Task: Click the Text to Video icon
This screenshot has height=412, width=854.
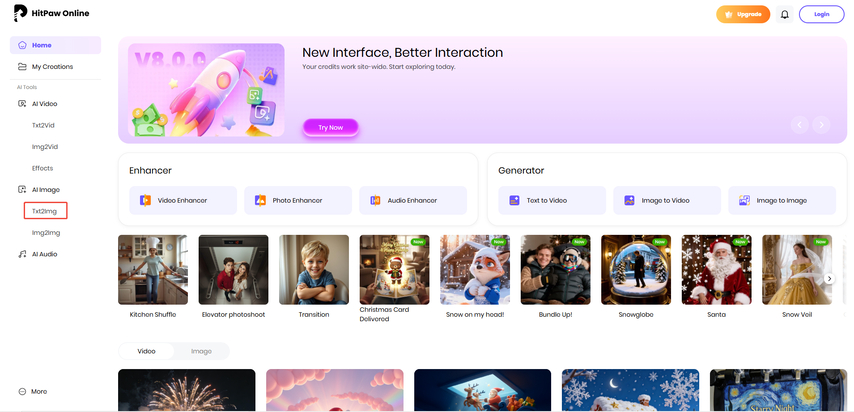Action: click(x=514, y=200)
